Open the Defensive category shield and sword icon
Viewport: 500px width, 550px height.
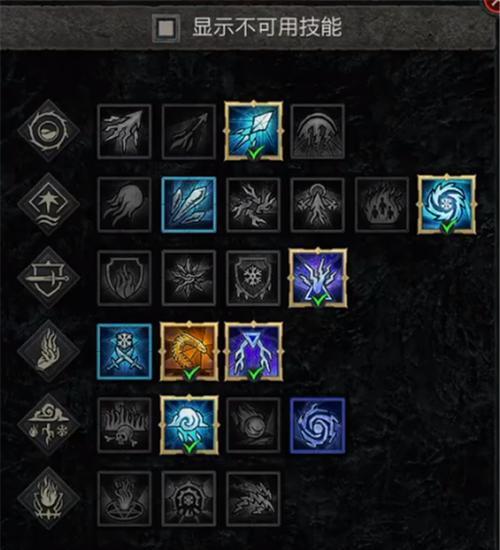[x=48, y=277]
